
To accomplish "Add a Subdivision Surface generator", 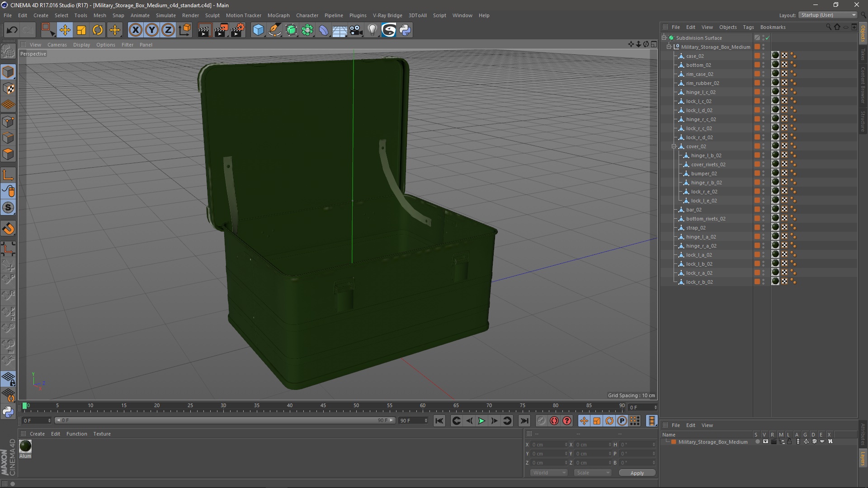I will coord(291,30).
